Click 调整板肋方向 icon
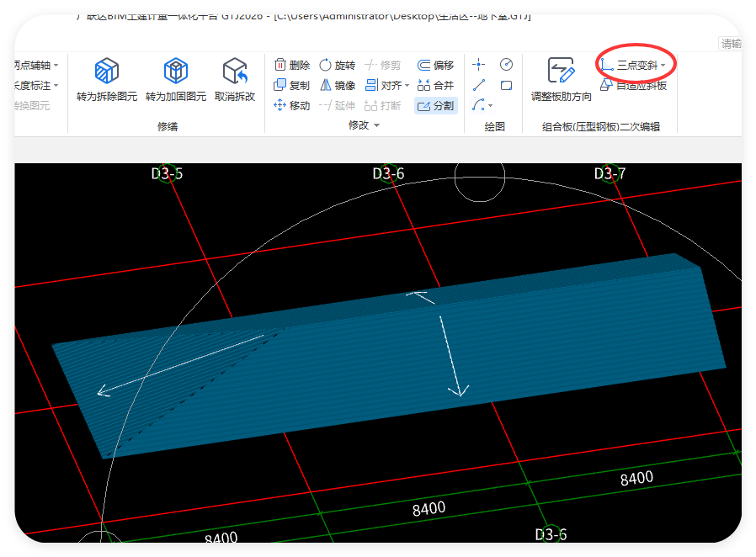Screen dimensions: 756x557 click(x=561, y=71)
